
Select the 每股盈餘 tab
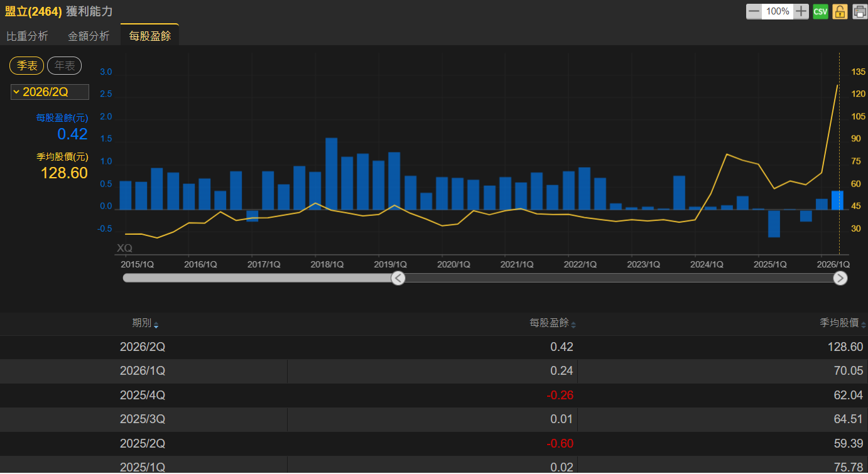(150, 36)
